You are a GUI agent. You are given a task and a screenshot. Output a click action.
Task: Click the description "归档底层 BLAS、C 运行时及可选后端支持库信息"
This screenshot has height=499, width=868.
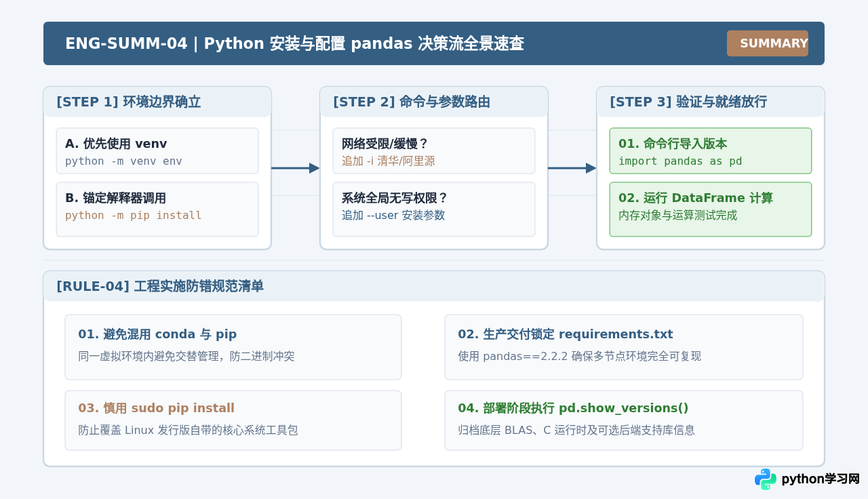(x=576, y=430)
